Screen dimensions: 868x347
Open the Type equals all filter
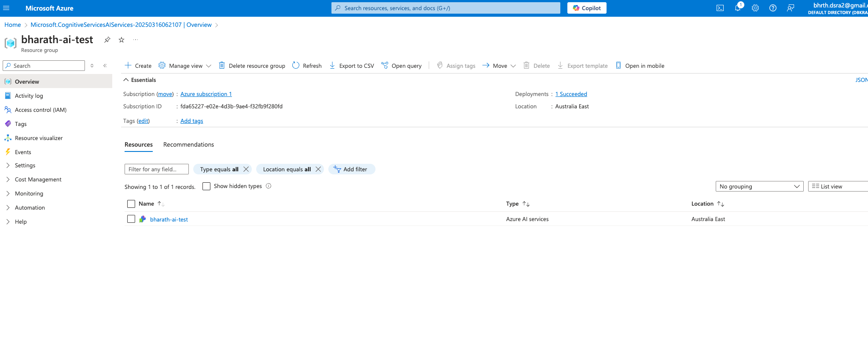[219, 169]
